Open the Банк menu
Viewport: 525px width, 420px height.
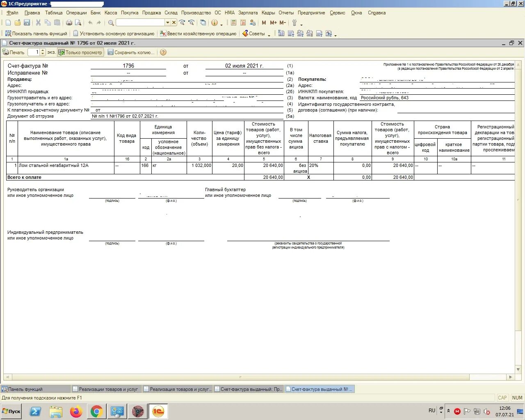pos(96,13)
